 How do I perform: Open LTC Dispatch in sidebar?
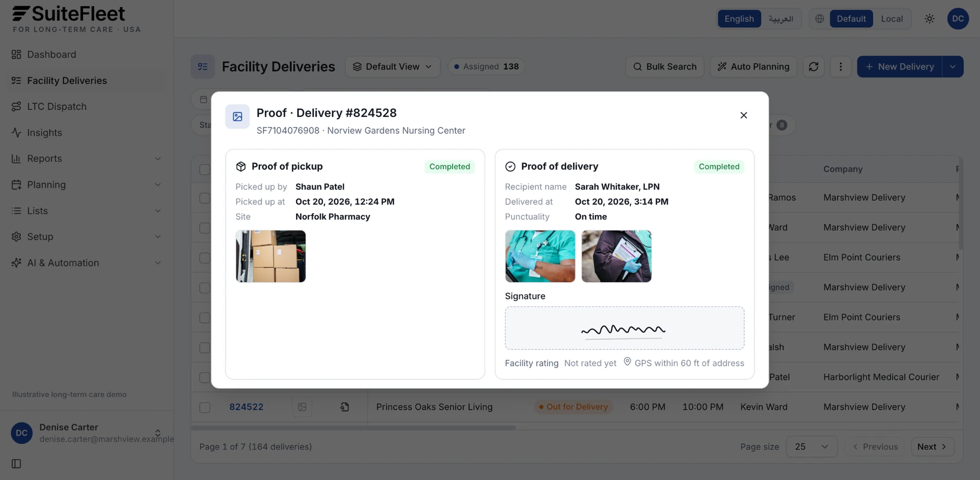point(87,107)
